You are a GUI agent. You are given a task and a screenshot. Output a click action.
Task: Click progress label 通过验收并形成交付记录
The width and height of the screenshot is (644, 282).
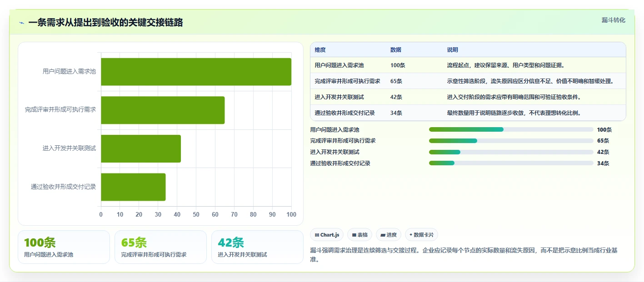pos(340,163)
